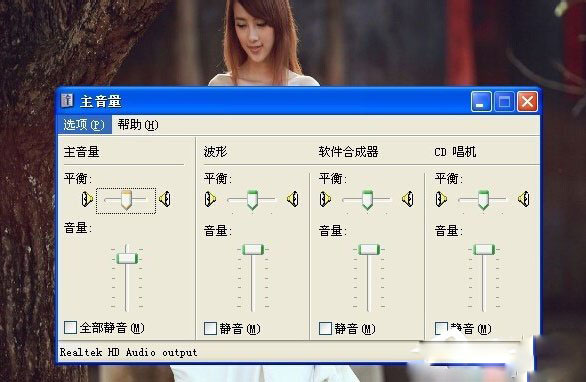Screen dimensions: 586x382
Task: Click the 波形 section heading
Action: click(x=215, y=152)
